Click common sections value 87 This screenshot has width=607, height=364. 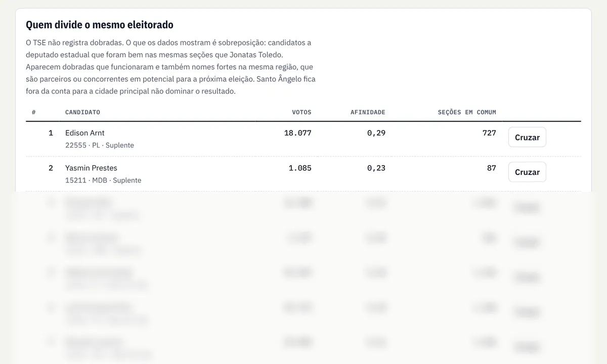click(492, 168)
